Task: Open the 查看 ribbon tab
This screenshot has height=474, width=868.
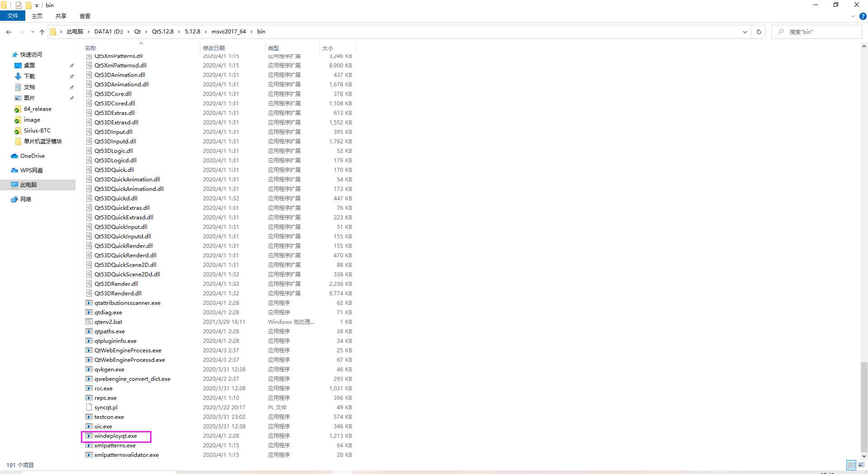Action: pos(85,16)
